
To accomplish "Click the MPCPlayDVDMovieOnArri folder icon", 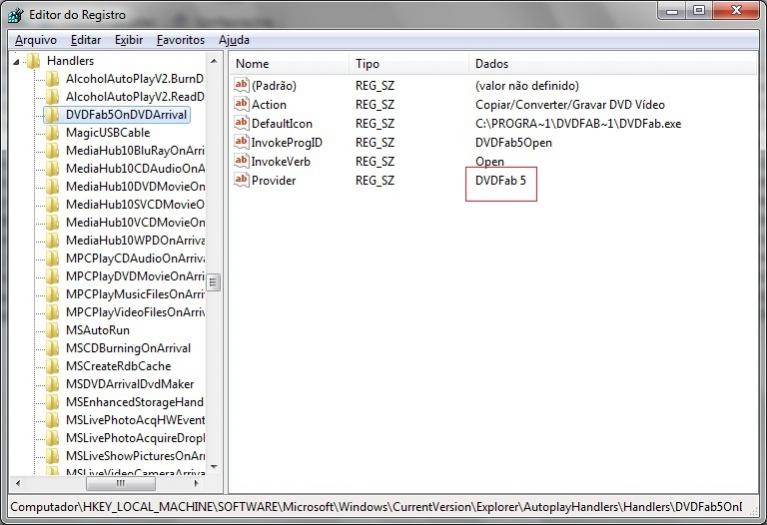I will 52,276.
